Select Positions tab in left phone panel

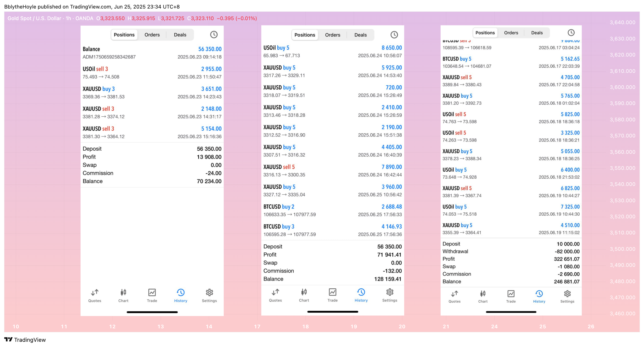pyautogui.click(x=124, y=35)
